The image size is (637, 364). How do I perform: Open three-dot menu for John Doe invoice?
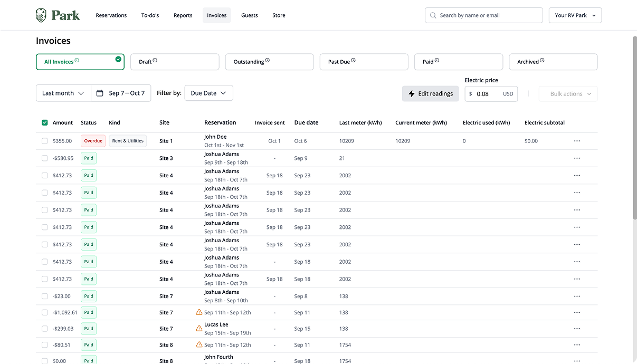click(x=577, y=141)
